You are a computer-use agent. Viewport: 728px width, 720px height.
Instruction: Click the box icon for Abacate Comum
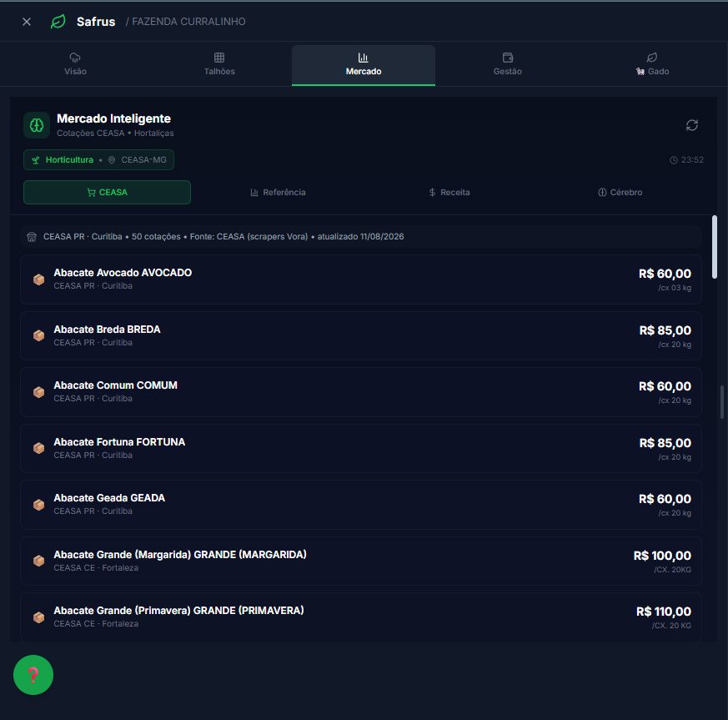39,392
